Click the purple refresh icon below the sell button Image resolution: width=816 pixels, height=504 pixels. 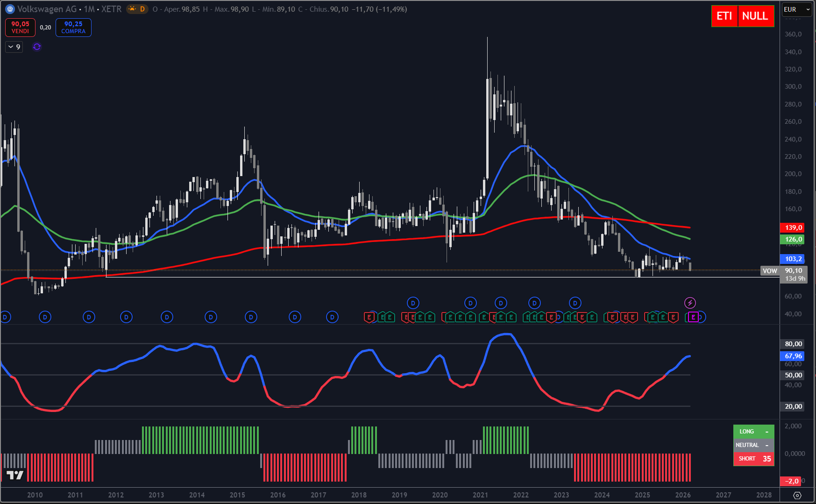pyautogui.click(x=37, y=47)
